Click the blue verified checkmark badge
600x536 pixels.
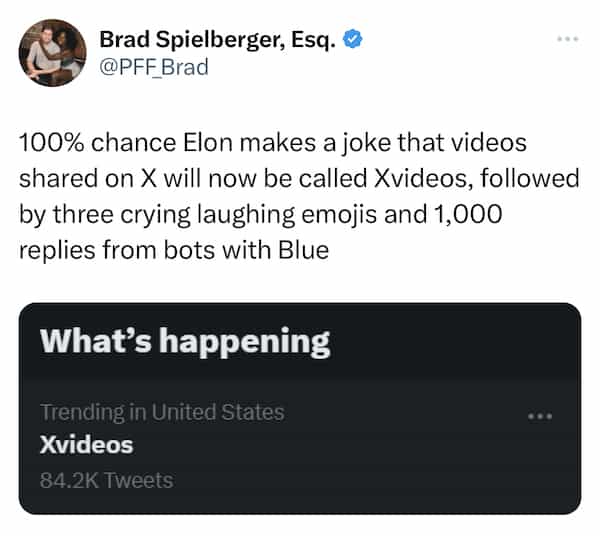[352, 40]
